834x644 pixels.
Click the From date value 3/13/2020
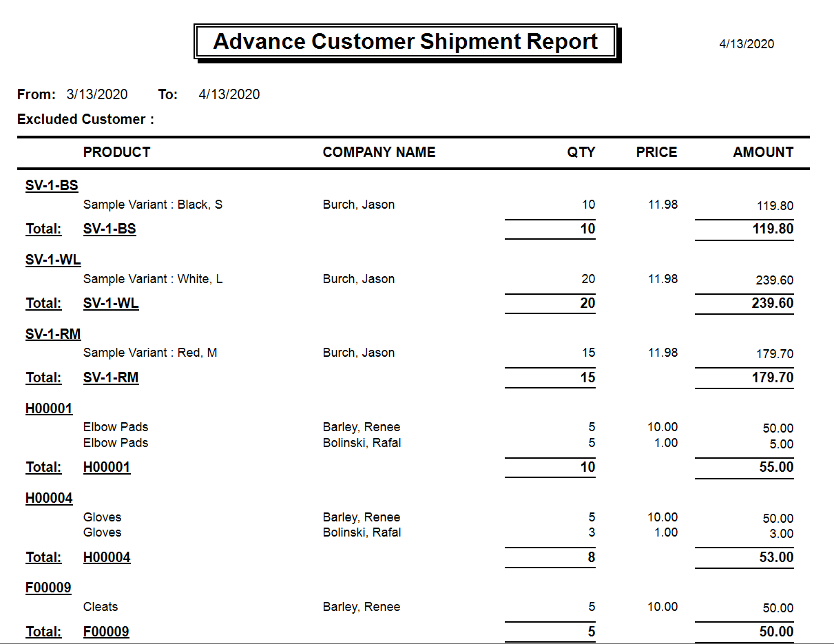(x=97, y=94)
